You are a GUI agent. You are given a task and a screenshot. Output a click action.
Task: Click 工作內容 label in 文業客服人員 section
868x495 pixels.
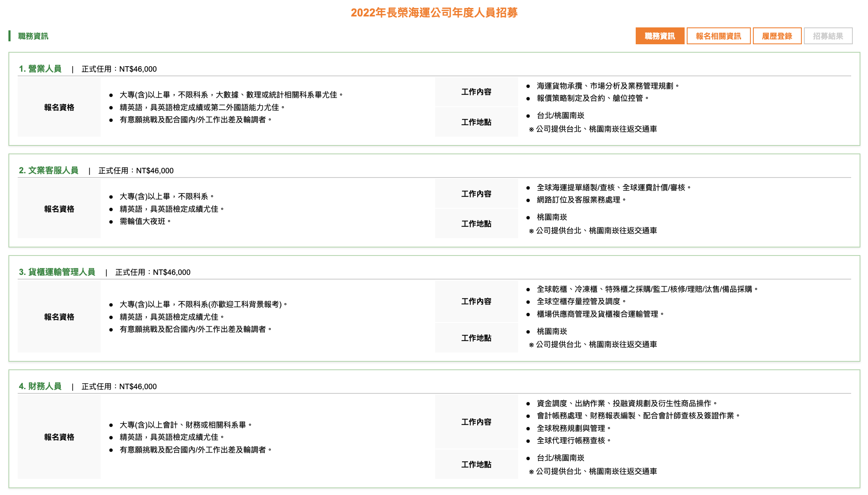click(x=476, y=194)
